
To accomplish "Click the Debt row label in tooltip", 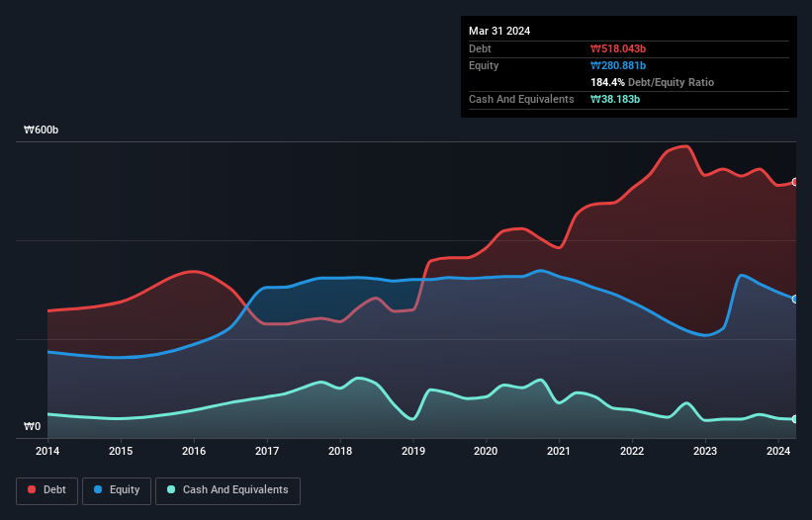I will 480,48.
